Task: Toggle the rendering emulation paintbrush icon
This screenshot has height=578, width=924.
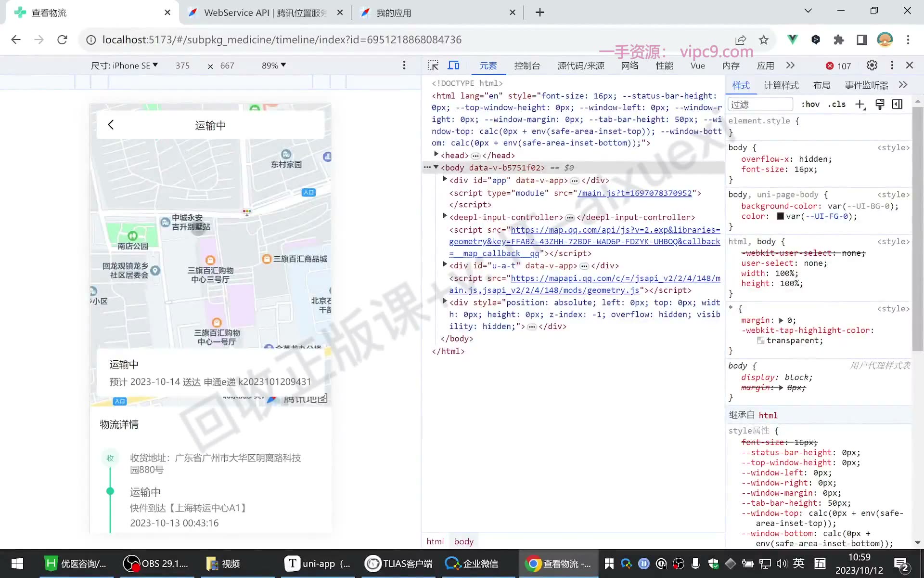Action: pyautogui.click(x=880, y=104)
